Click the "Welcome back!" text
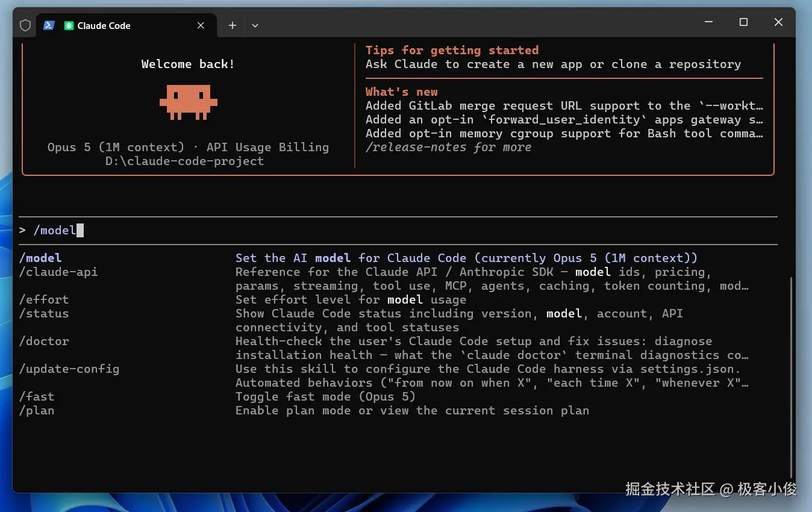812x512 pixels. pyautogui.click(x=188, y=64)
